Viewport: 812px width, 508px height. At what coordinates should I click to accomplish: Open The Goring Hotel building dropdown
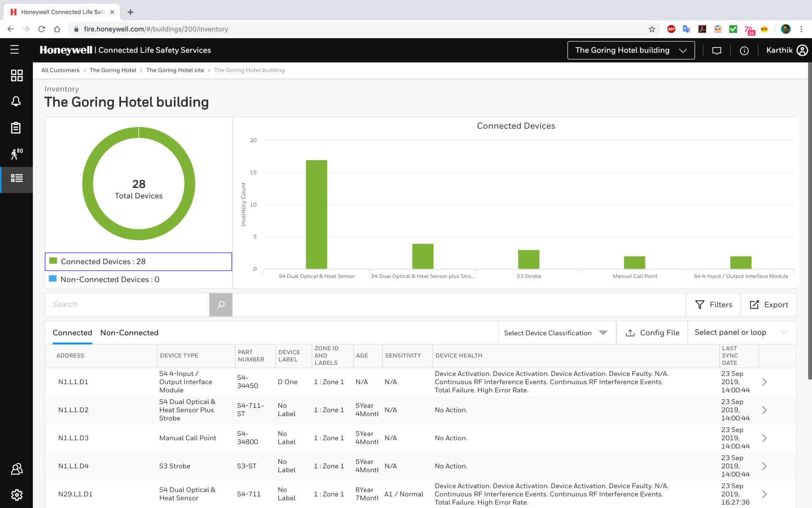point(631,50)
